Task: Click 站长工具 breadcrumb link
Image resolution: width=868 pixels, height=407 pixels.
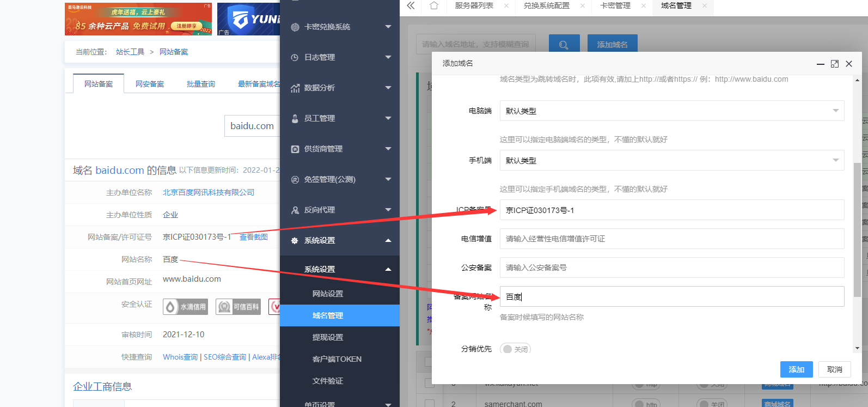Action: 130,52
